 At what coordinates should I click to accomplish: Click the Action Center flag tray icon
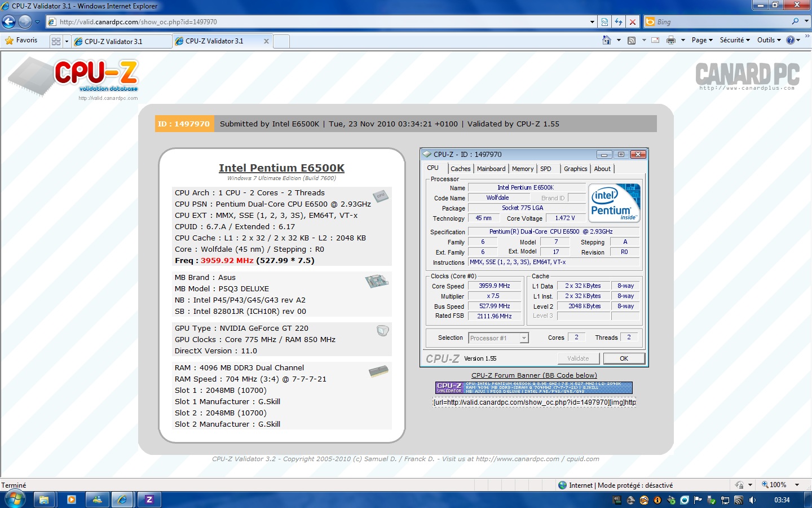coord(698,500)
